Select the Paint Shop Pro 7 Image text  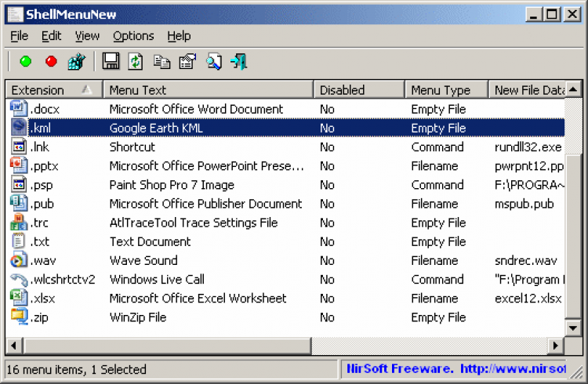coord(172,185)
